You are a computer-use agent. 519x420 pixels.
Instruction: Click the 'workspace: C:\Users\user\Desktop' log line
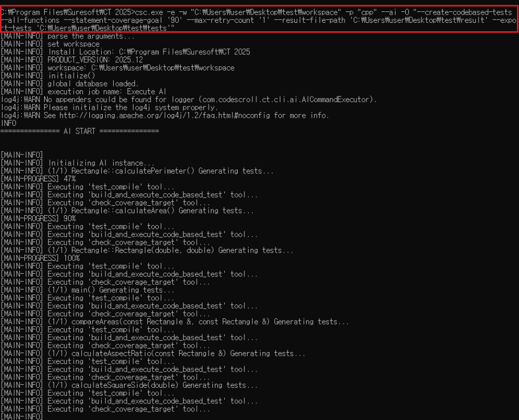(x=117, y=68)
